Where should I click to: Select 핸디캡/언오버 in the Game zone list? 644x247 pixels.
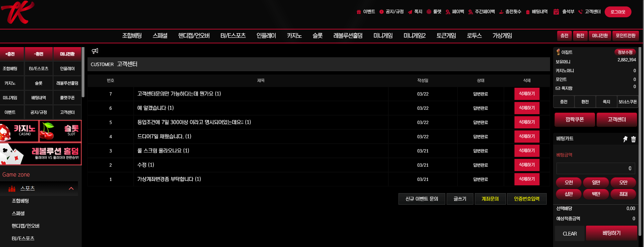click(x=26, y=226)
